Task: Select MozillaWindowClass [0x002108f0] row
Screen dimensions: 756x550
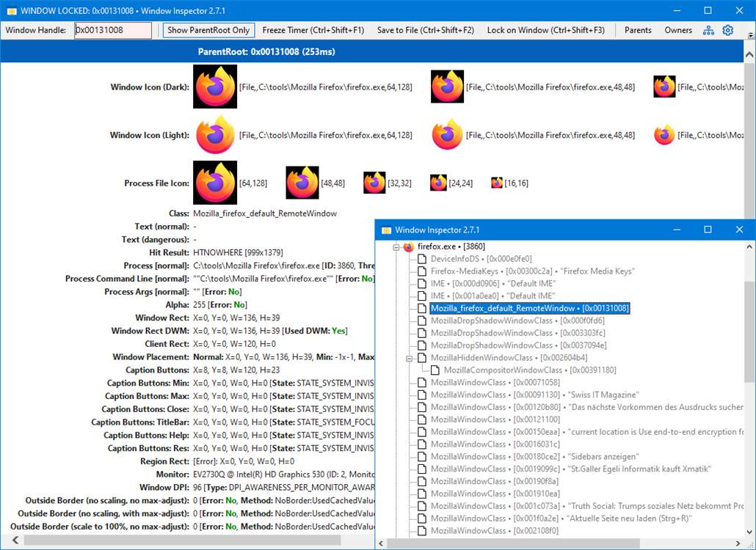Action: pyautogui.click(x=495, y=531)
